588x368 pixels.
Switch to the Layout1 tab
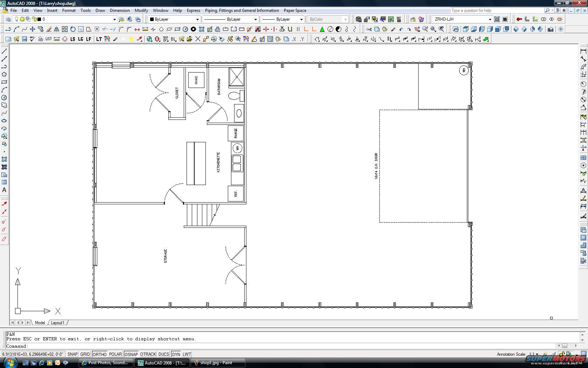coord(58,322)
